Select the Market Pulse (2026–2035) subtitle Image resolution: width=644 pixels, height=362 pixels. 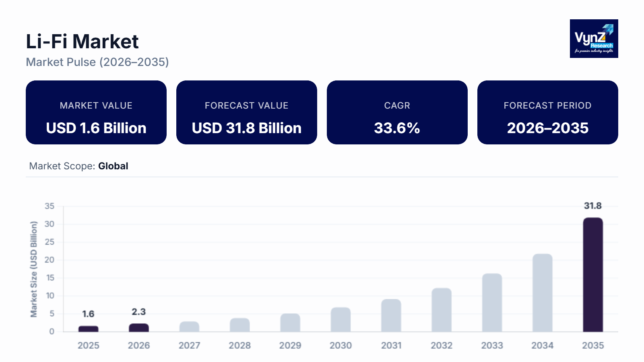[x=97, y=62]
